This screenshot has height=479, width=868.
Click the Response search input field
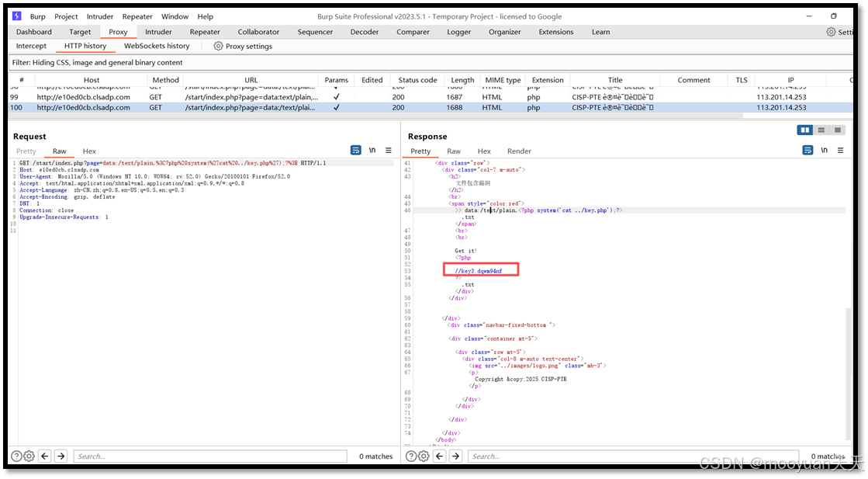click(x=633, y=456)
